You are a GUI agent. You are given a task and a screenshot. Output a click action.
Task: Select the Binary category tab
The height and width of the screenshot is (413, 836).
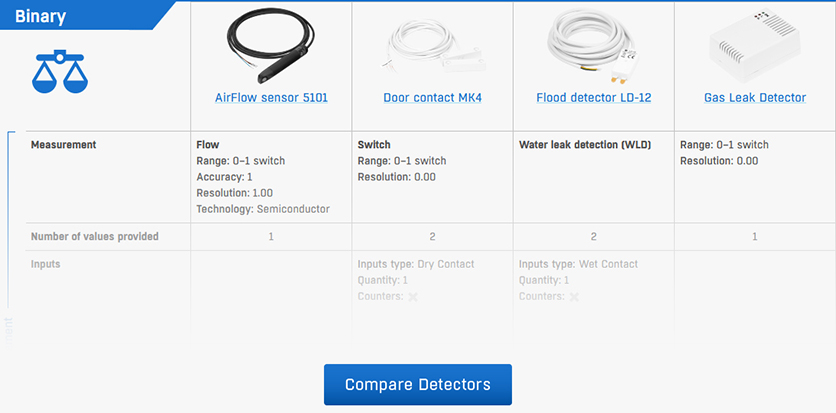(x=41, y=17)
